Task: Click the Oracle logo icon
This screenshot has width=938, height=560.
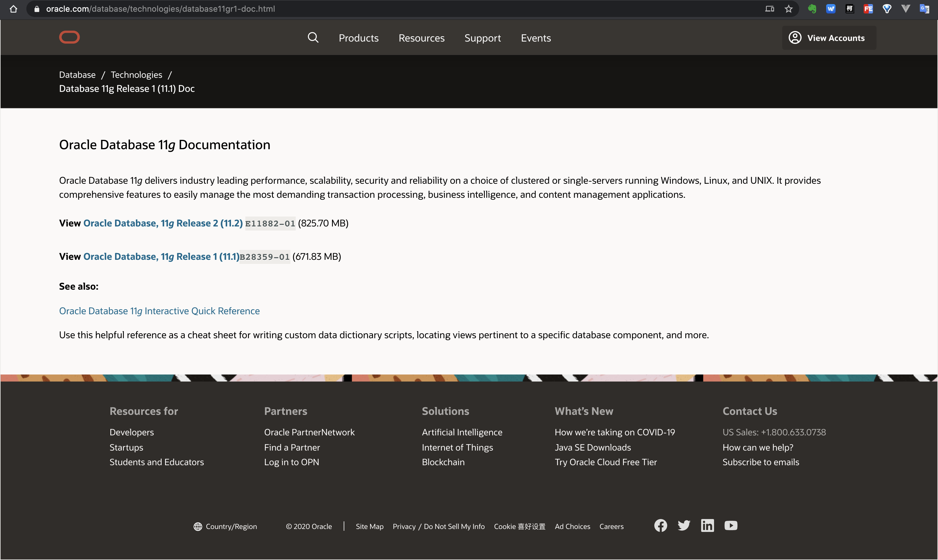Action: (69, 37)
